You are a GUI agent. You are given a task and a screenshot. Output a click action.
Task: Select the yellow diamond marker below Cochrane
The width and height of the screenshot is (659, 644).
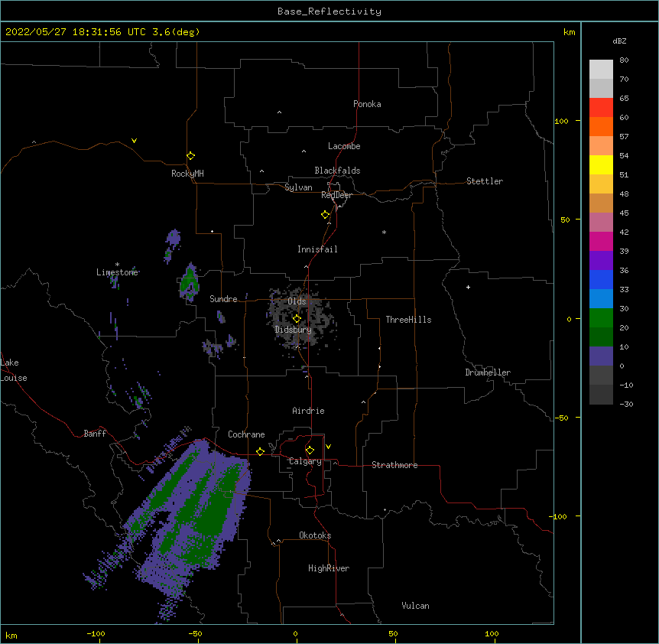[260, 451]
